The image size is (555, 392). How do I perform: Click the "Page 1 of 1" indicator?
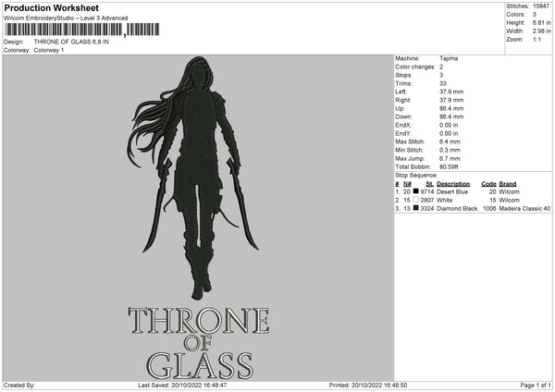[x=536, y=386]
